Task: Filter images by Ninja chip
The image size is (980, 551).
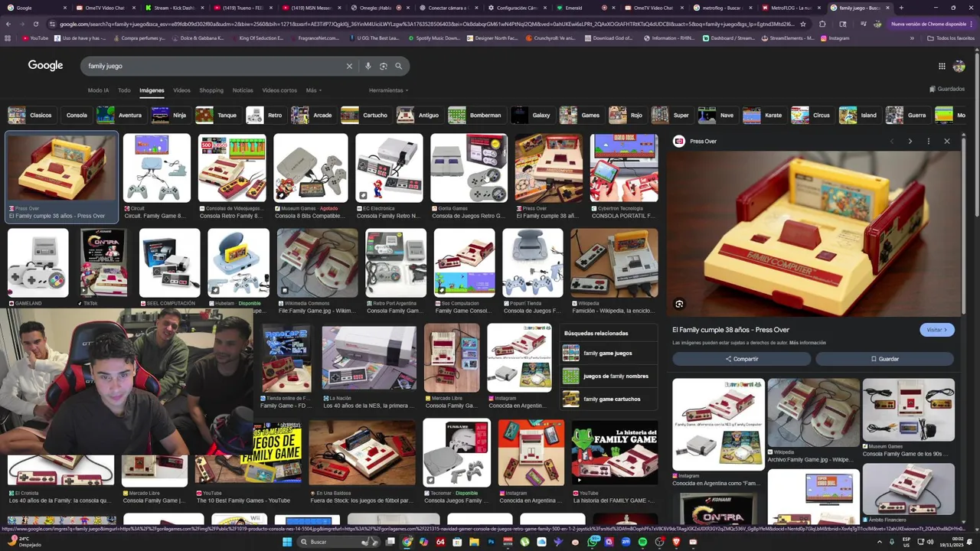Action: click(x=170, y=116)
